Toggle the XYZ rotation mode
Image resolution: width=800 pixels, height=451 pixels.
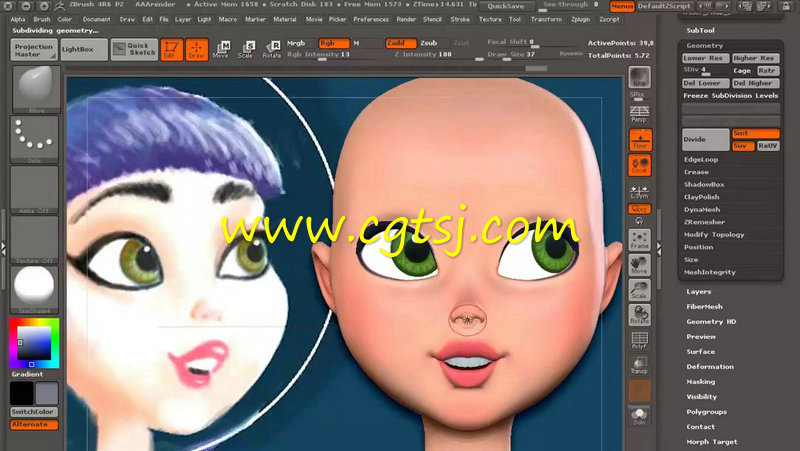[x=639, y=209]
